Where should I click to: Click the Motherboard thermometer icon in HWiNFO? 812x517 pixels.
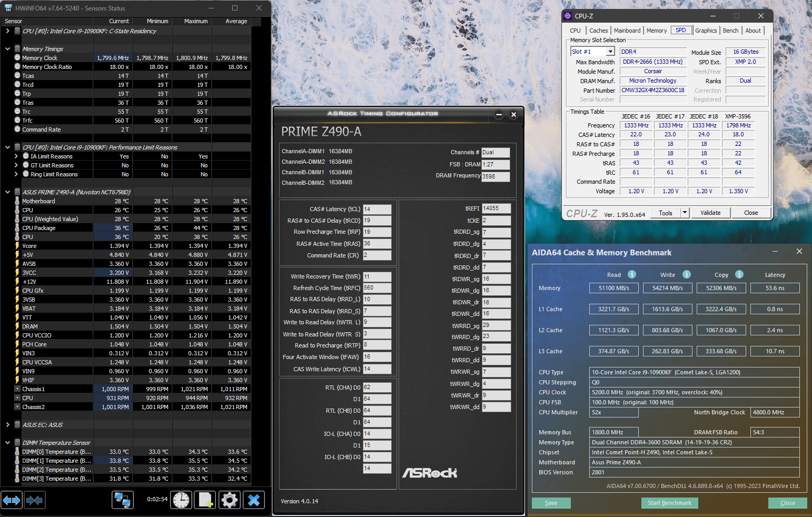pos(17,201)
